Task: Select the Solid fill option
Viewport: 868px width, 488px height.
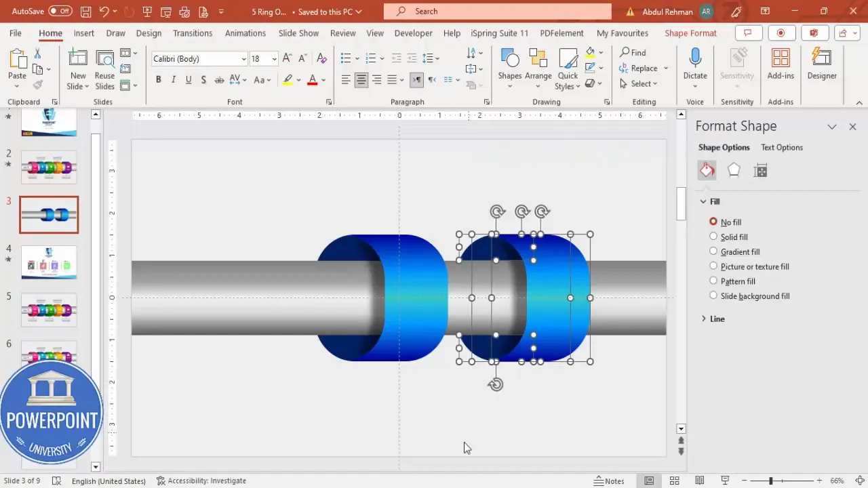Action: coord(728,237)
